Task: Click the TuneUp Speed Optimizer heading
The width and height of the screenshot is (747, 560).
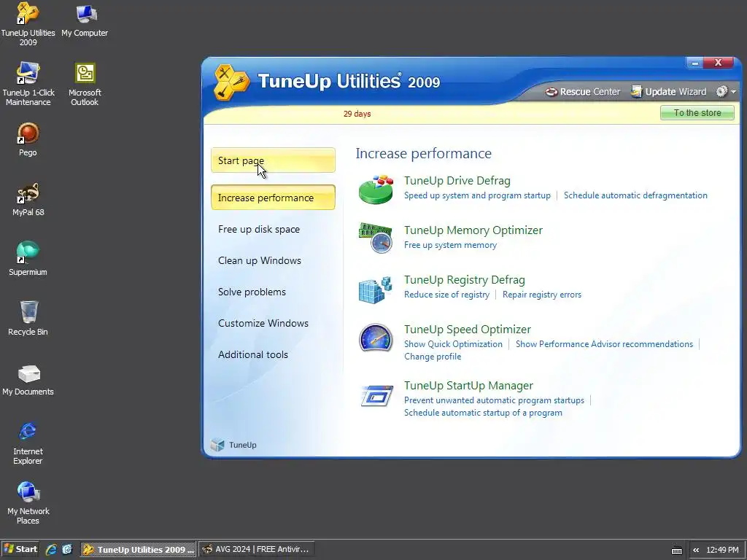Action: coord(468,329)
